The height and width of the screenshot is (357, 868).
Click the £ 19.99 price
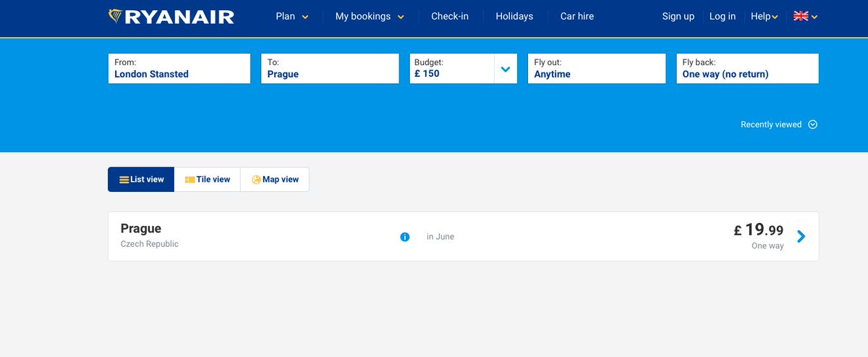[x=759, y=230]
